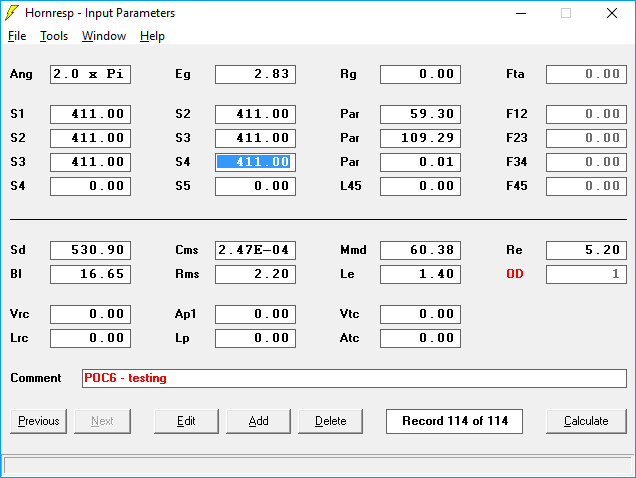Click the F45 input field
The height and width of the screenshot is (478, 636).
(x=586, y=186)
